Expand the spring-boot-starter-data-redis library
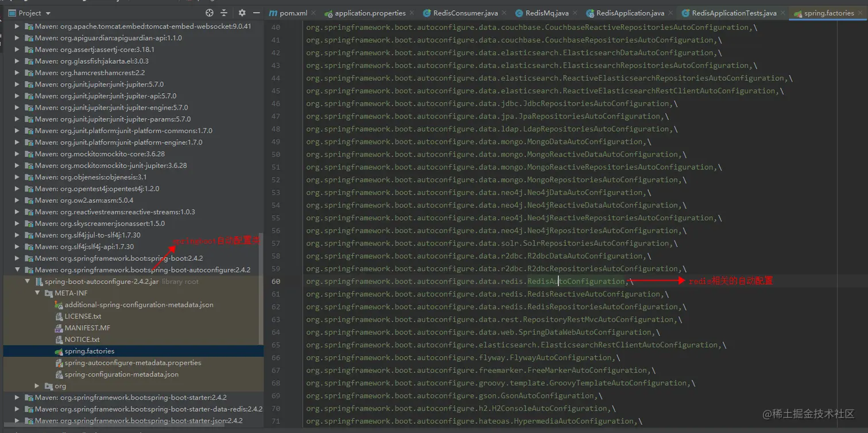 tap(17, 409)
